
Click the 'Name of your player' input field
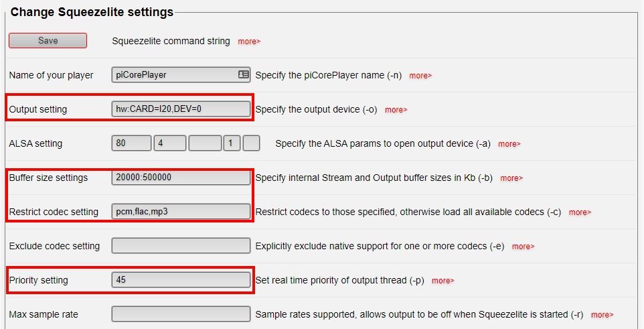coord(174,75)
